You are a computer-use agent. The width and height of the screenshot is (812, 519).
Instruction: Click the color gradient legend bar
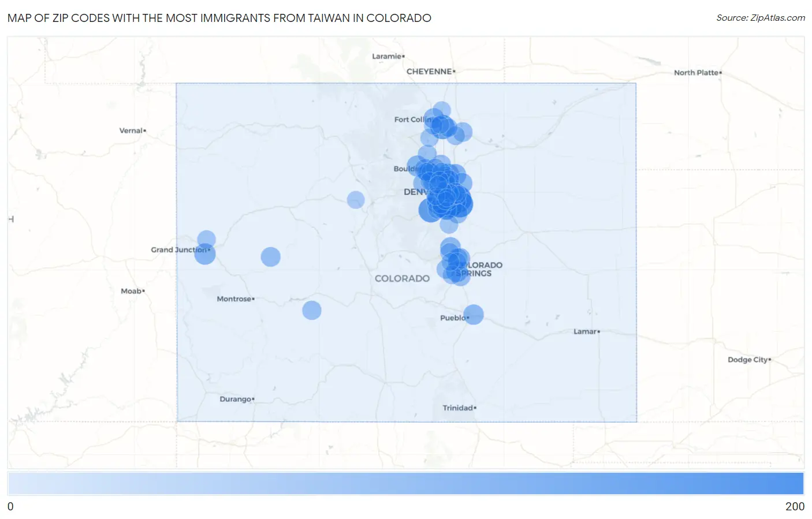pos(405,484)
